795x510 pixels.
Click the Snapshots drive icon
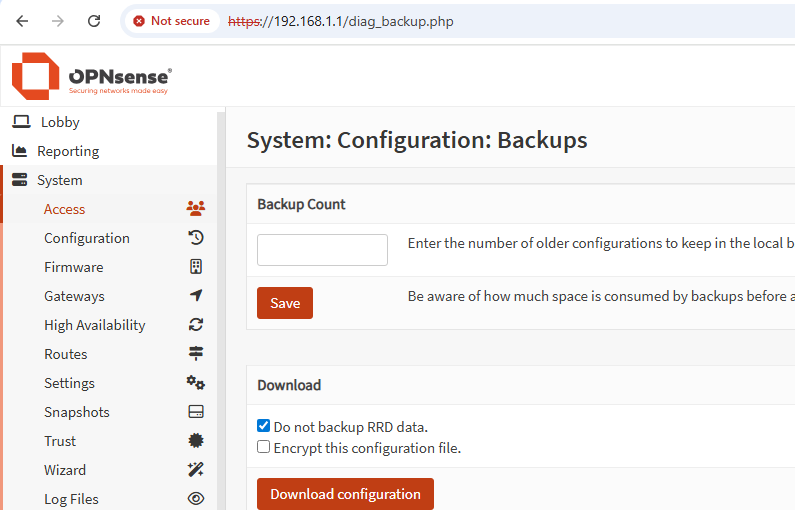click(x=196, y=412)
